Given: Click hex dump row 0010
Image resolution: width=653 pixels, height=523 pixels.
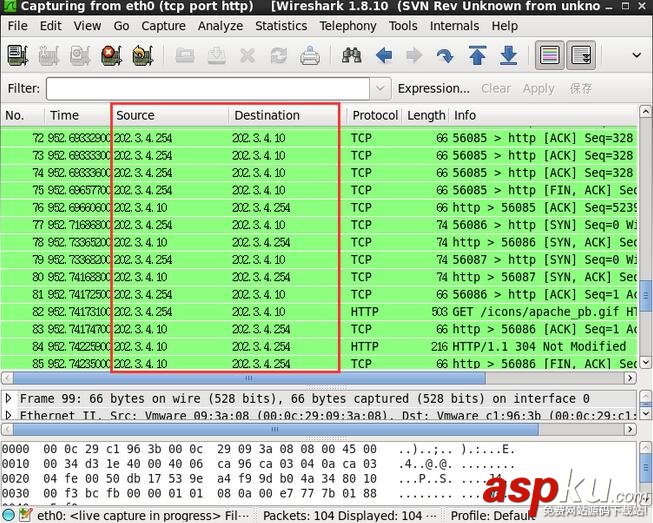Looking at the screenshot, I should (258, 463).
